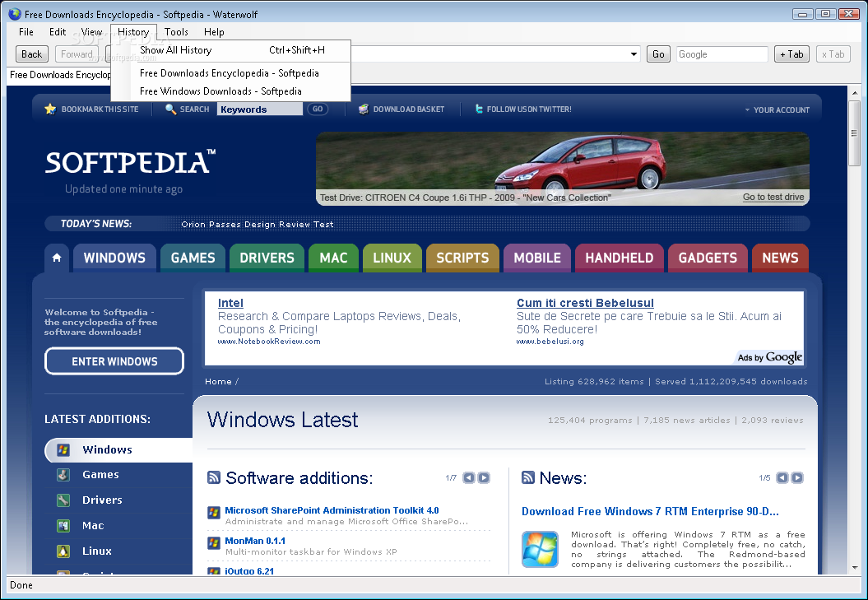This screenshot has width=868, height=600.
Task: Click Follow us on Twitter link
Action: point(529,109)
